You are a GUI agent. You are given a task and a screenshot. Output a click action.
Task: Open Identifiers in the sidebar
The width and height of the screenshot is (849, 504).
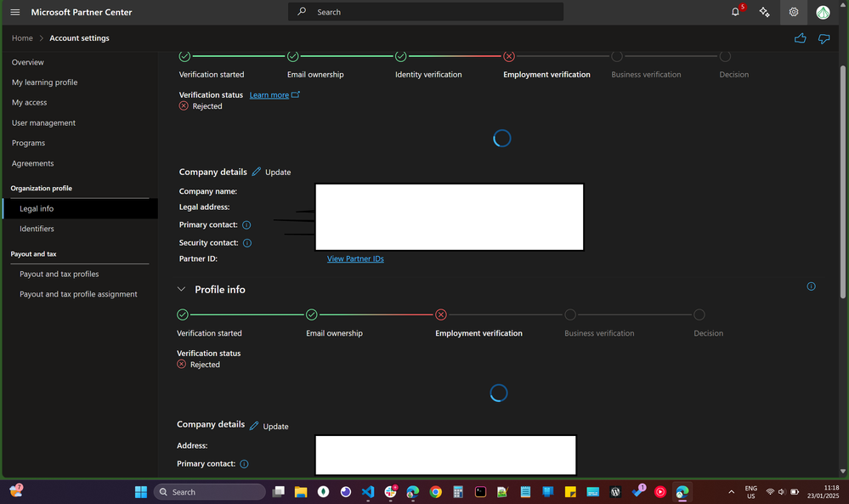pyautogui.click(x=37, y=229)
